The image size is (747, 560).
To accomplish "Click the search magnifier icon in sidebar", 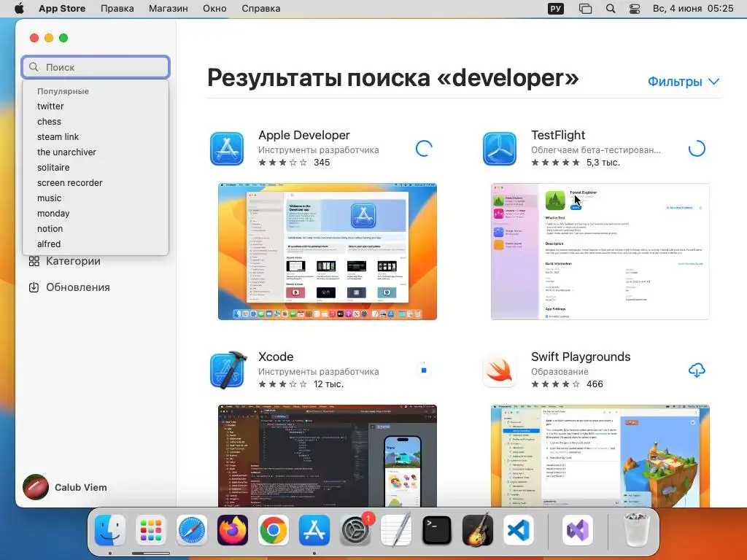I will [34, 67].
